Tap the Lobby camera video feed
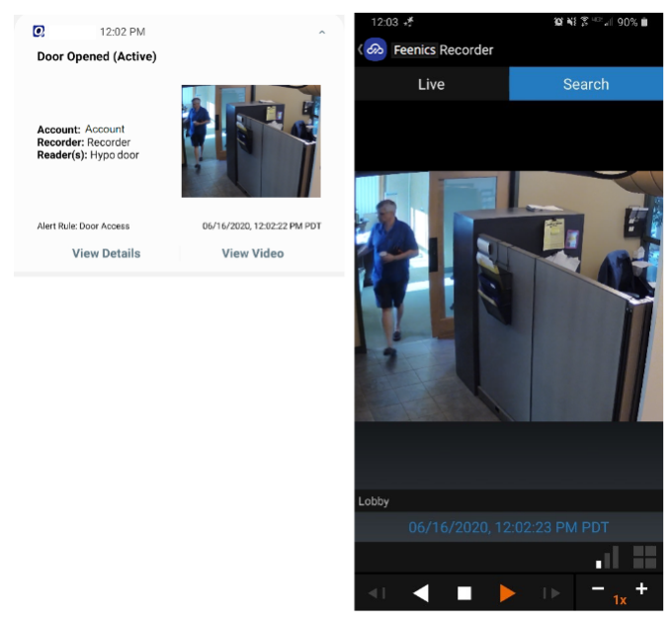672x624 pixels. pyautogui.click(x=509, y=296)
